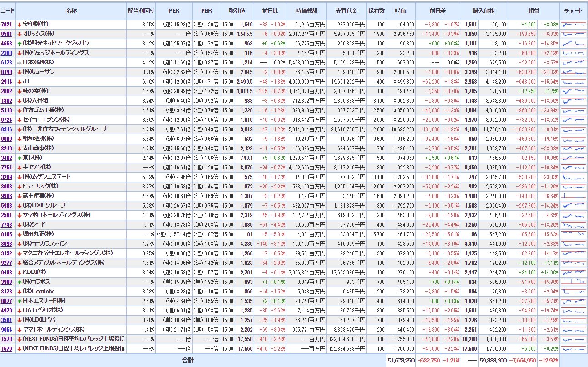
Task: Open the chart thumbnail in the KDDI row
Action: tap(573, 272)
